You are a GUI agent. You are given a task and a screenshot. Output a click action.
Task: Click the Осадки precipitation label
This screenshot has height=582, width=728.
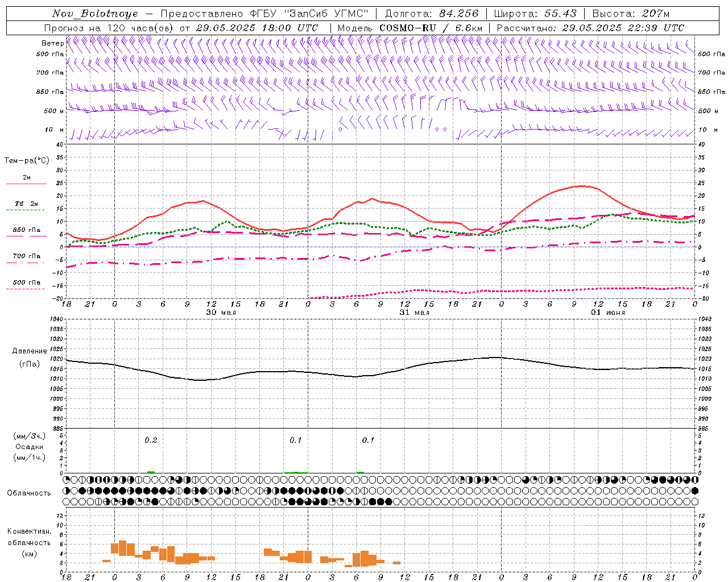pyautogui.click(x=30, y=447)
